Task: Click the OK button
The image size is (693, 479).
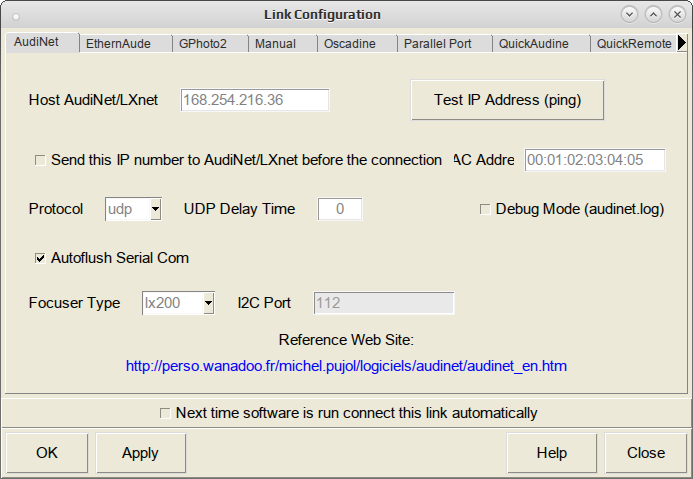Action: (x=47, y=453)
